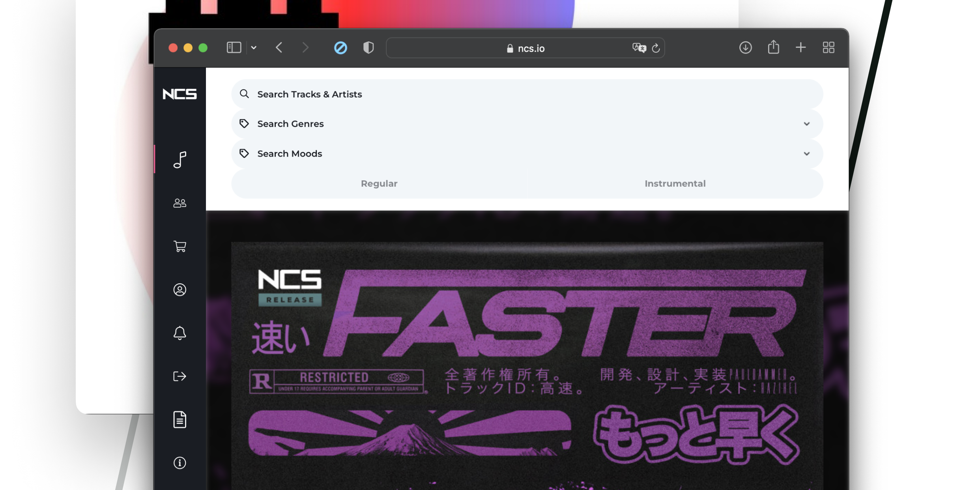The image size is (980, 490).
Task: Click the Search Tracks & Artists field
Action: click(x=527, y=94)
